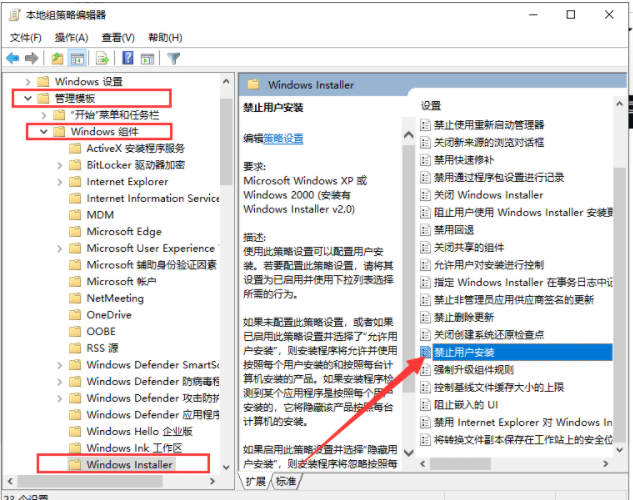Click the policy icon beside 关闭 Windows Installer
Screen dimensions: 633x500
tap(425, 195)
